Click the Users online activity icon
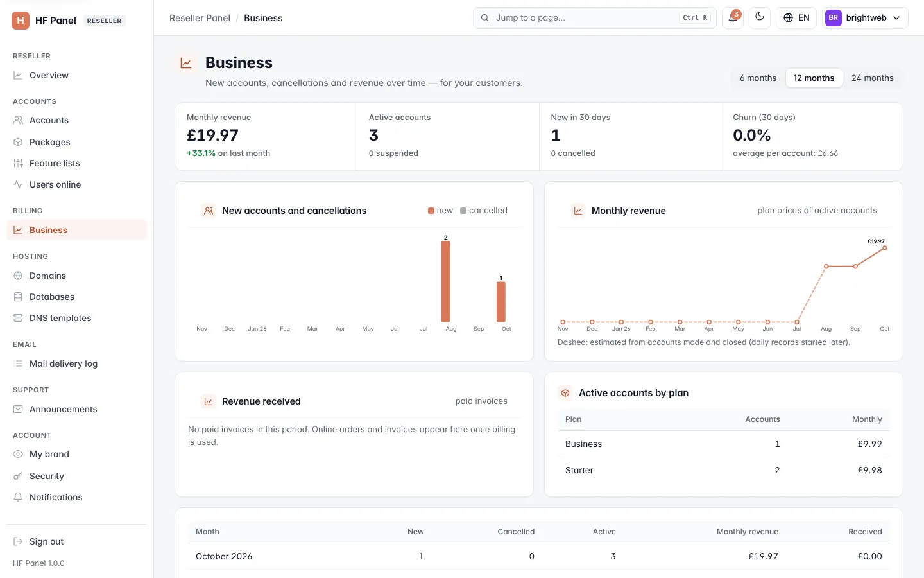Image resolution: width=924 pixels, height=578 pixels. 18,184
